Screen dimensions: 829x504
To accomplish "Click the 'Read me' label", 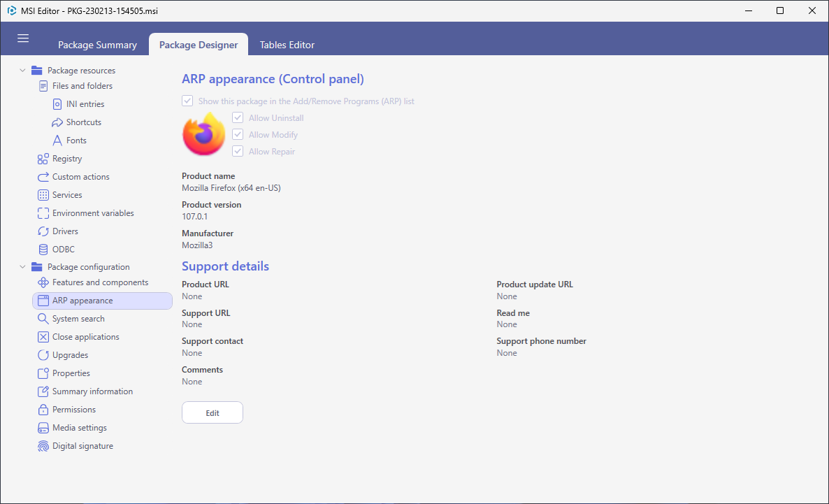I will point(513,313).
